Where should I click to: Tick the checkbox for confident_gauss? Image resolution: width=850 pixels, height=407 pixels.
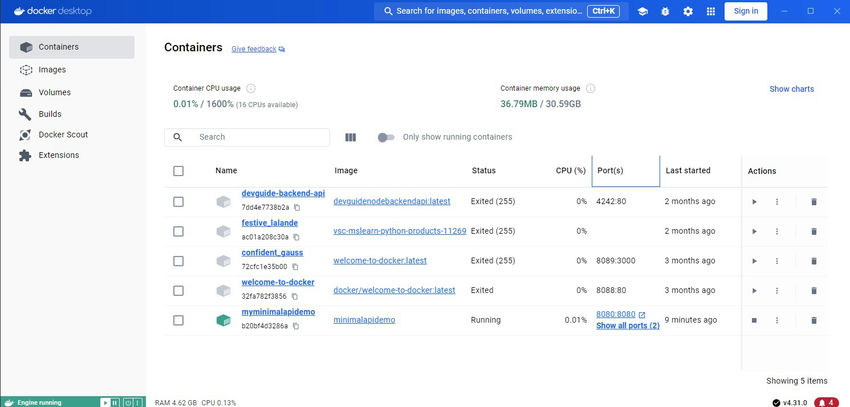coord(178,261)
